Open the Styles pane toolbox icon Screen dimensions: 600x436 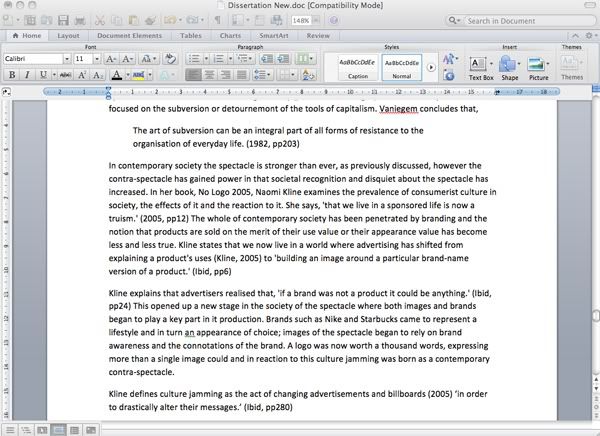[449, 75]
